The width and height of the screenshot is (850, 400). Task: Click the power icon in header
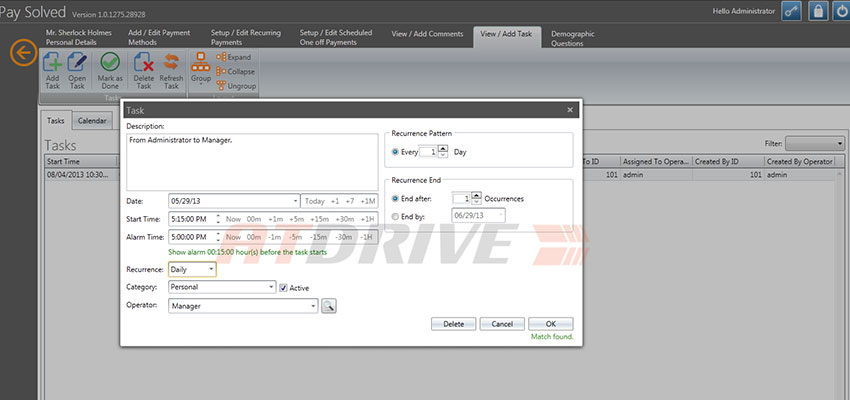coord(841,11)
